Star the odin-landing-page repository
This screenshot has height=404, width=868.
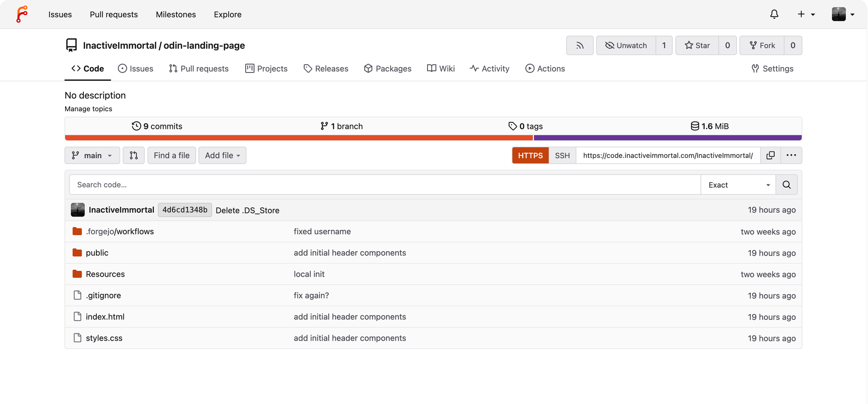(x=697, y=46)
